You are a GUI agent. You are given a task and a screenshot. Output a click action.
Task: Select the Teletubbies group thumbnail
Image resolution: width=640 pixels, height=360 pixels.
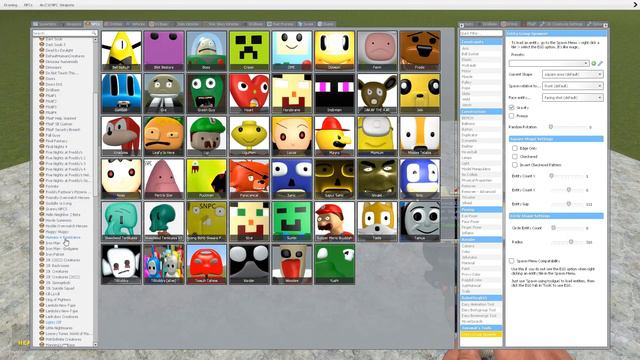coord(164,264)
